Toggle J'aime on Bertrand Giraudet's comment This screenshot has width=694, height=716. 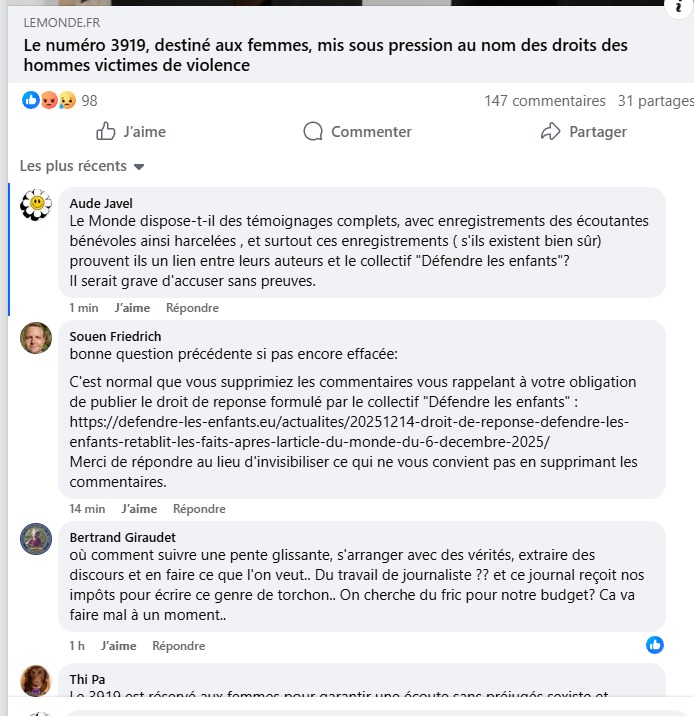[x=118, y=646]
